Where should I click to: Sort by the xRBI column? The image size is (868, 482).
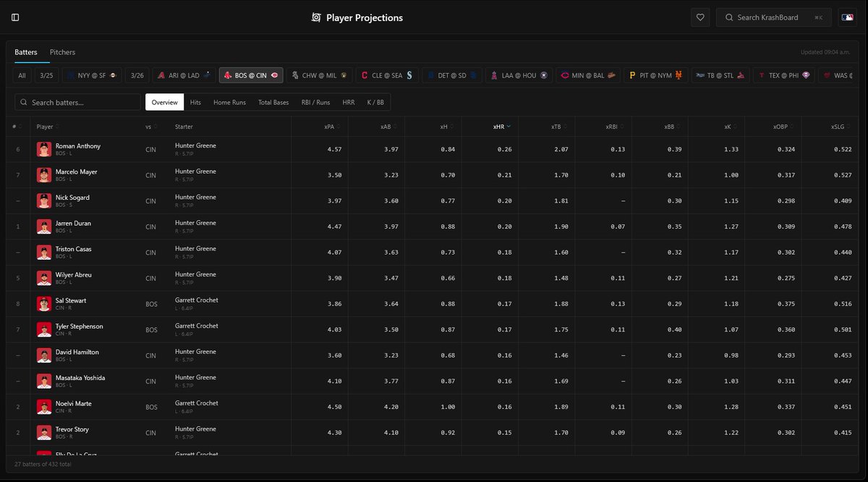coord(616,127)
